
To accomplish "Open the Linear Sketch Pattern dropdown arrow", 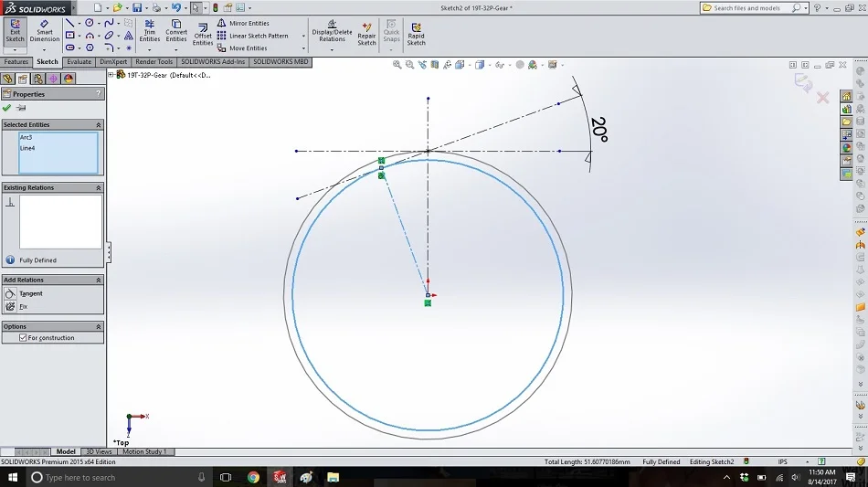I will (302, 36).
